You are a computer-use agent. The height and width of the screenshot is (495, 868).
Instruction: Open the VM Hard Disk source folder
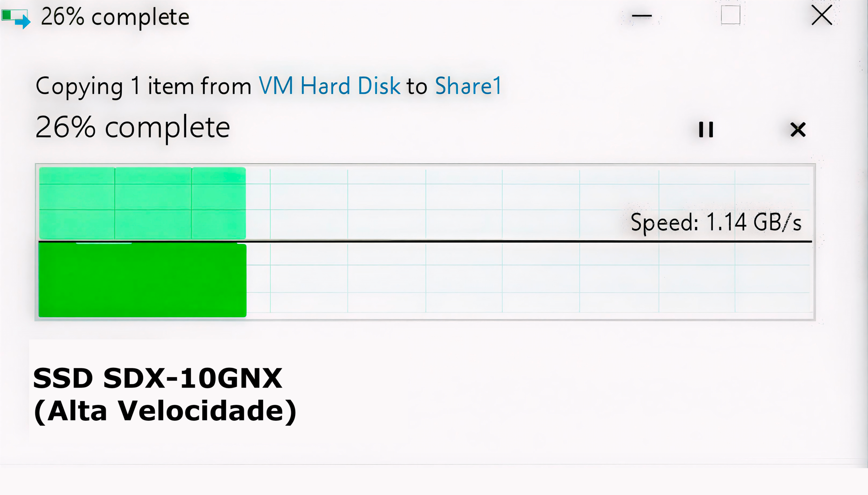[329, 85]
